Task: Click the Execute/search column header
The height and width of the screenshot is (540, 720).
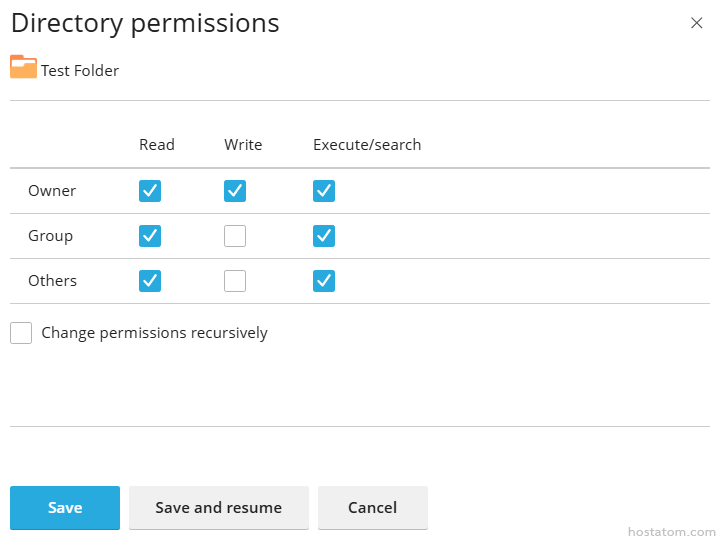Action: (x=367, y=145)
